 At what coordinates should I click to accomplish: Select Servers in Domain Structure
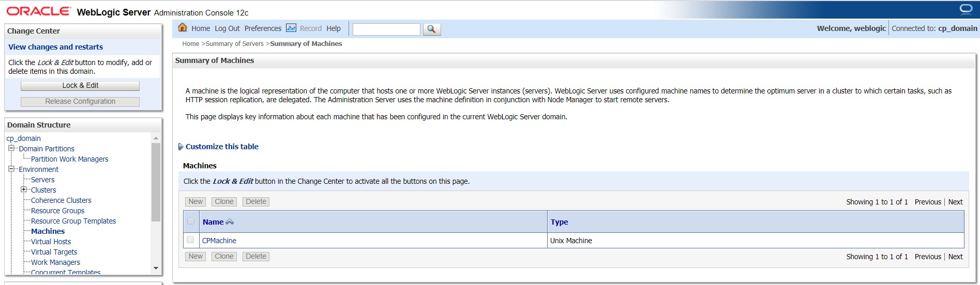(42, 180)
